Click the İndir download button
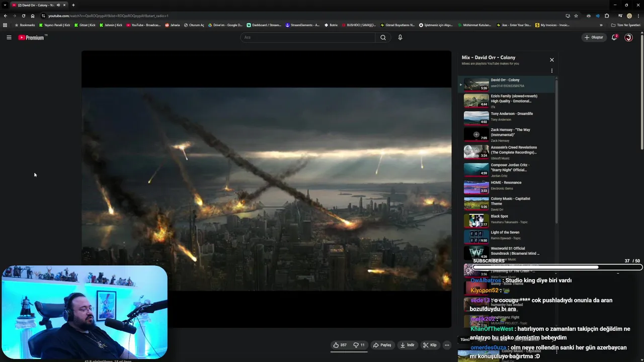 pyautogui.click(x=407, y=345)
